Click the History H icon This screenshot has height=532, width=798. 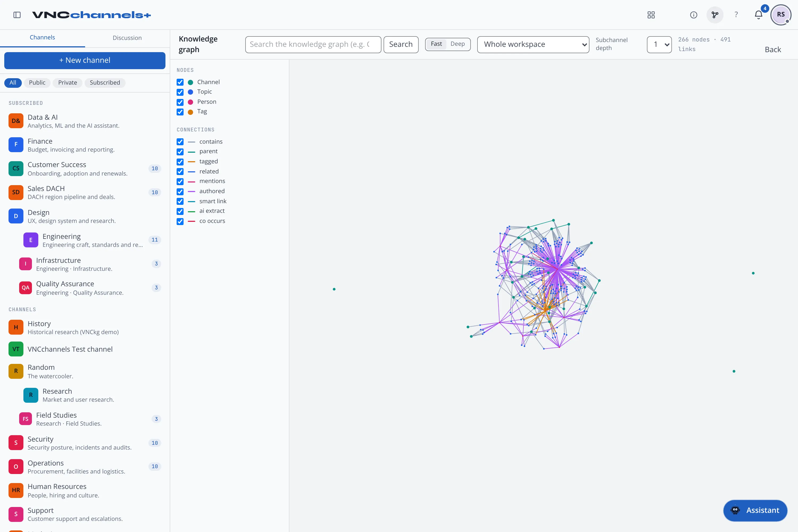click(16, 327)
